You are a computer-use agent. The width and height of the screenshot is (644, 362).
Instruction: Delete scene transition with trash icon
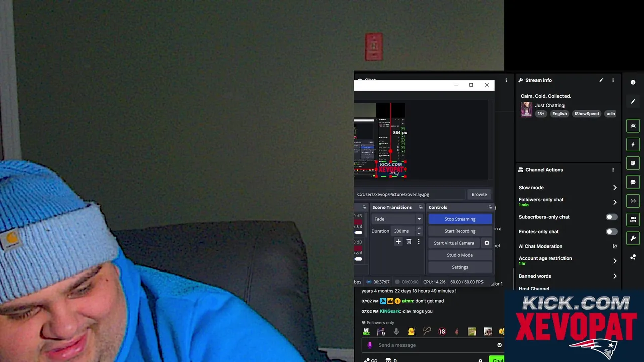tap(409, 242)
